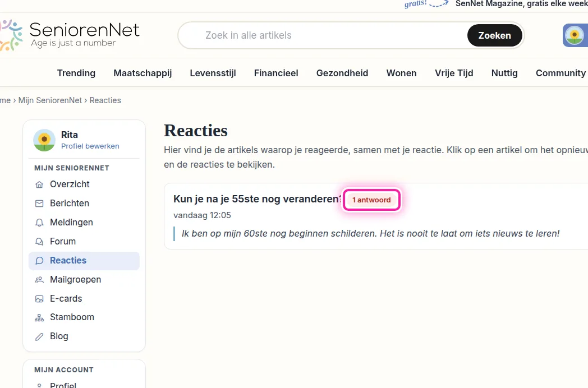This screenshot has width=588, height=388.
Task: Open E-cards in the sidebar
Action: [x=84, y=299]
